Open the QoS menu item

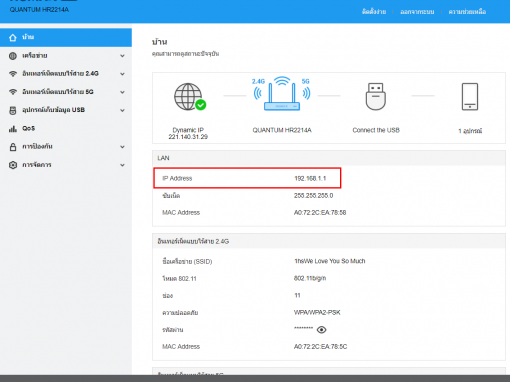(x=29, y=128)
